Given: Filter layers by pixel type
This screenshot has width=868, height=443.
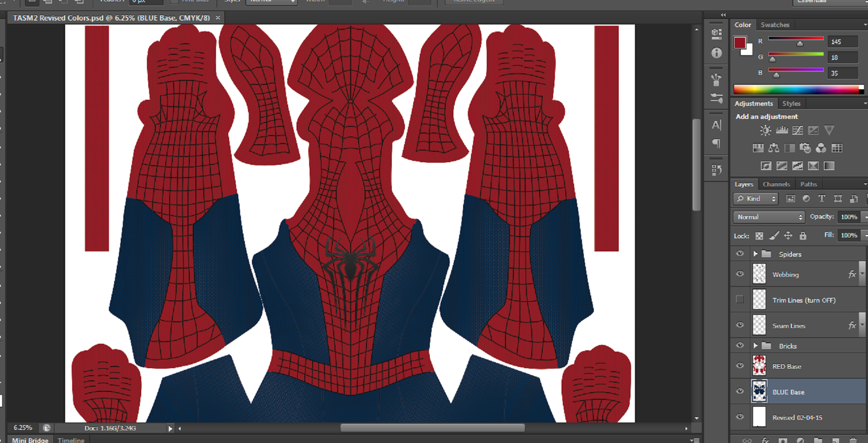Looking at the screenshot, I should click(x=791, y=199).
